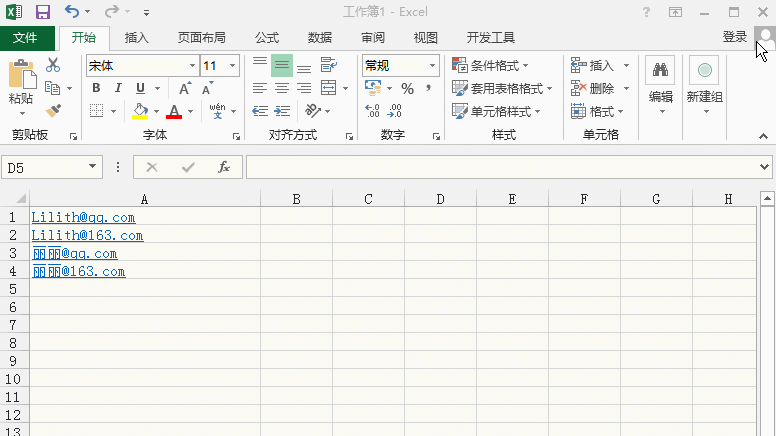Switch to the 插入 tab
776x436 pixels.
tap(137, 38)
